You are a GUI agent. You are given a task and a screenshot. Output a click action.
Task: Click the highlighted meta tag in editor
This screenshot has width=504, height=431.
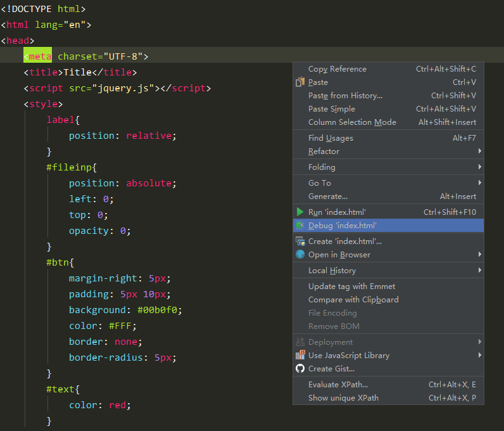pyautogui.click(x=37, y=56)
